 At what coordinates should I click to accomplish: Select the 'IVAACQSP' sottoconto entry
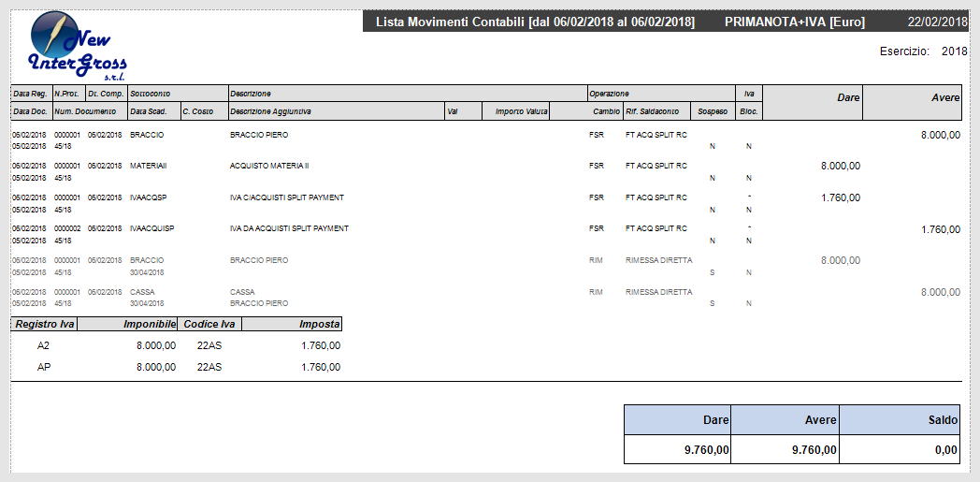tap(148, 197)
